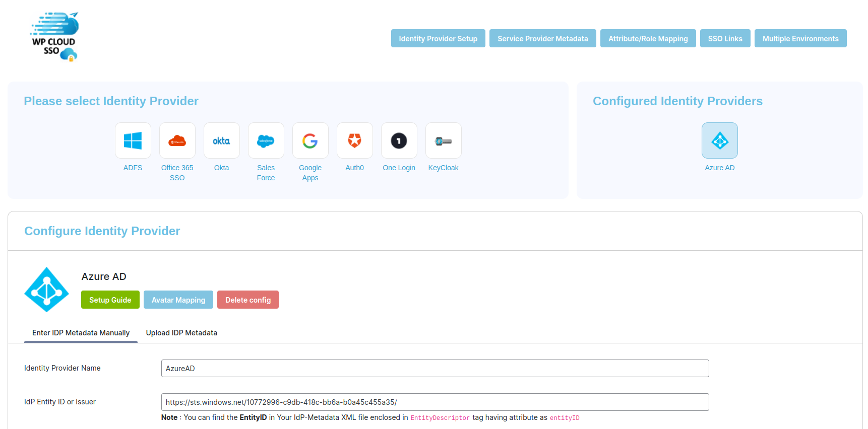
Task: Go to Attribute/Role Mapping tab
Action: coord(648,38)
